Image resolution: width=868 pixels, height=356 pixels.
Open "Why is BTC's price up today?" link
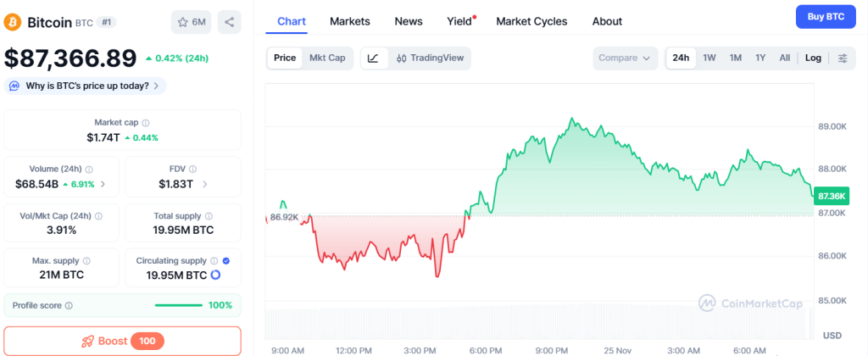[85, 86]
